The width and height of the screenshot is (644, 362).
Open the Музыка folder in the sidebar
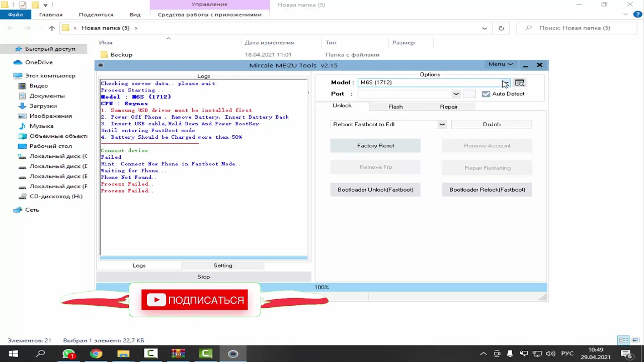(x=41, y=126)
